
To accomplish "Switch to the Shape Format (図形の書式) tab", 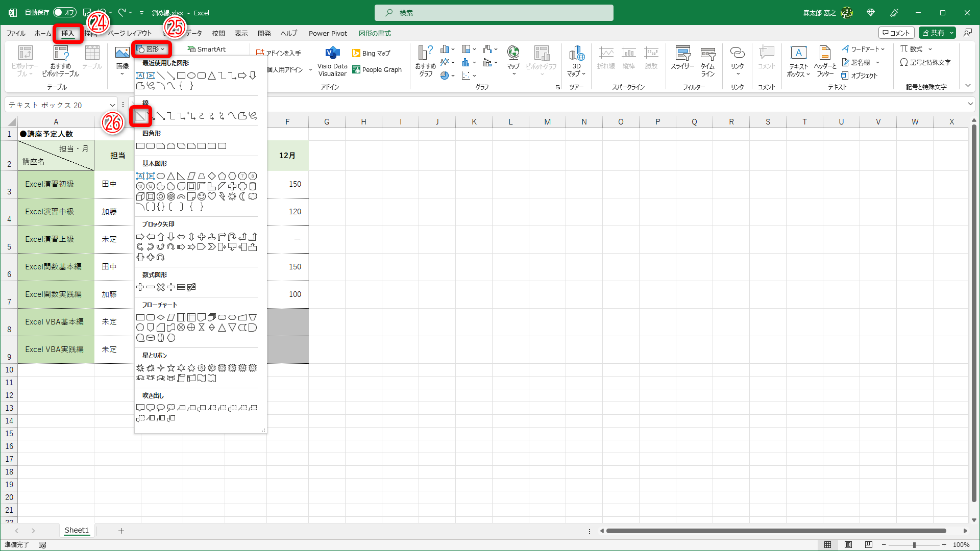I will 375,34.
